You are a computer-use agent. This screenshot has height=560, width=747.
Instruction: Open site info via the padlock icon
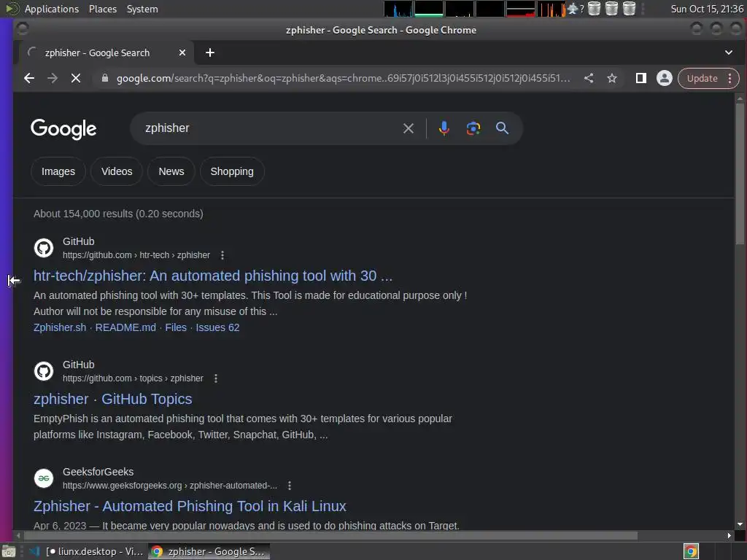click(x=105, y=78)
